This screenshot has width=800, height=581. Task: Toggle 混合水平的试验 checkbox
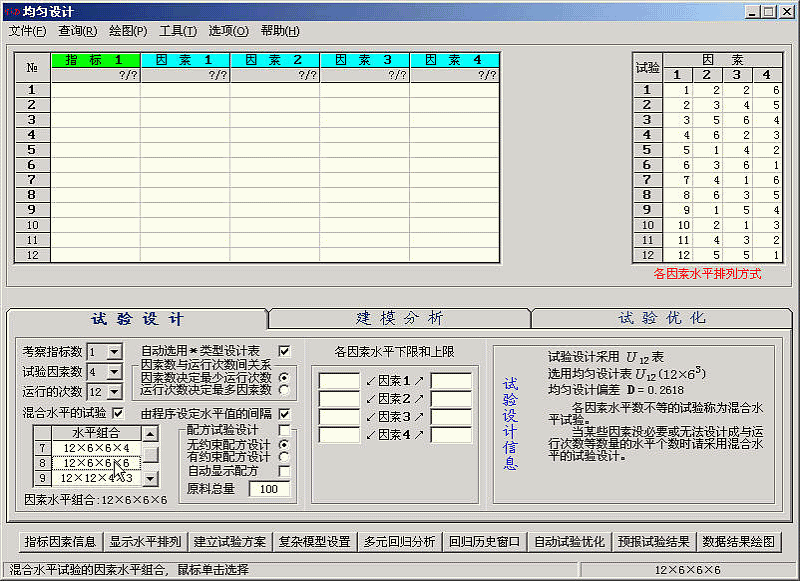[118, 412]
